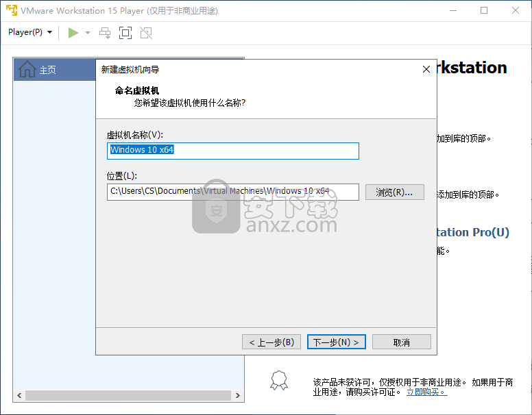Click the library horizontal scrollbar track

point(128,395)
